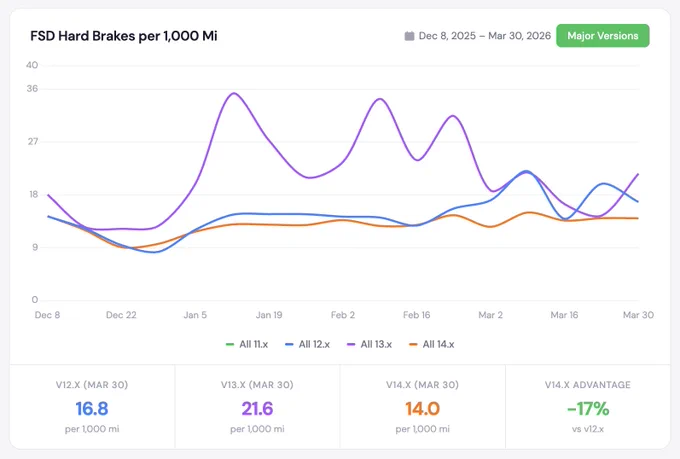Open the calendar icon beside date range

409,36
